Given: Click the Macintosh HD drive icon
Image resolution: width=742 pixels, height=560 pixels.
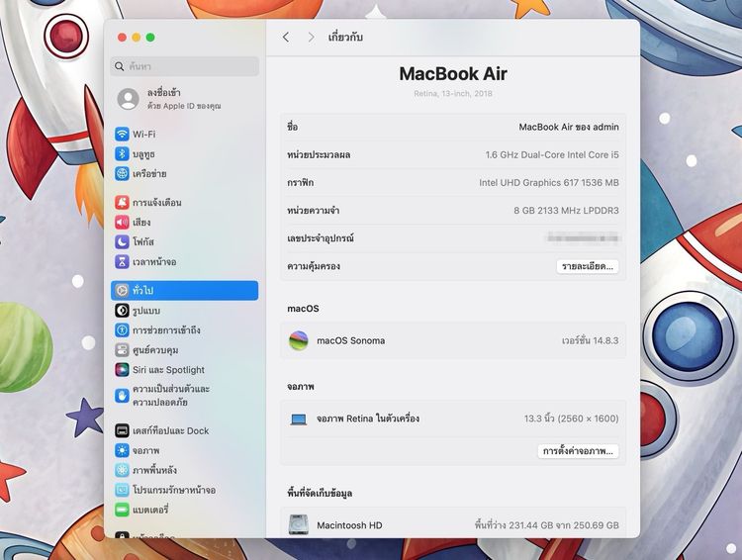Looking at the screenshot, I should coord(299,525).
